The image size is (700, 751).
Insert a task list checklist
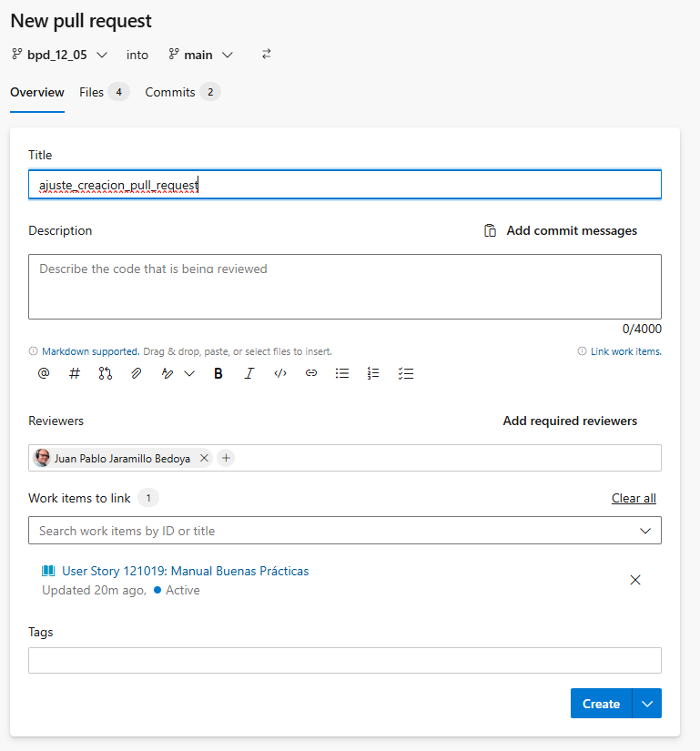pyautogui.click(x=406, y=373)
